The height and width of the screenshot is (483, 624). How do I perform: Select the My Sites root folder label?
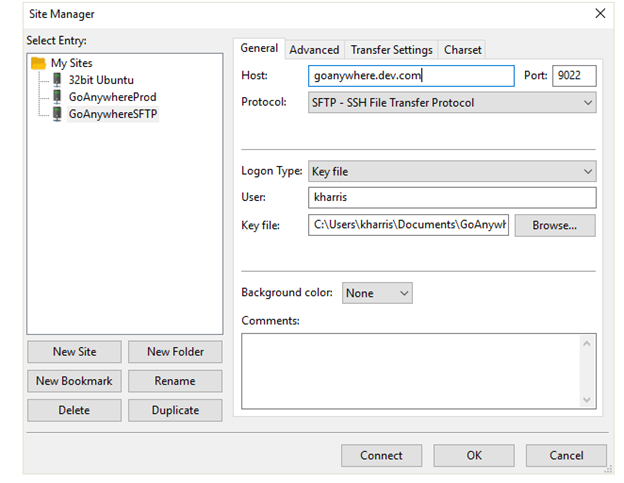point(72,63)
